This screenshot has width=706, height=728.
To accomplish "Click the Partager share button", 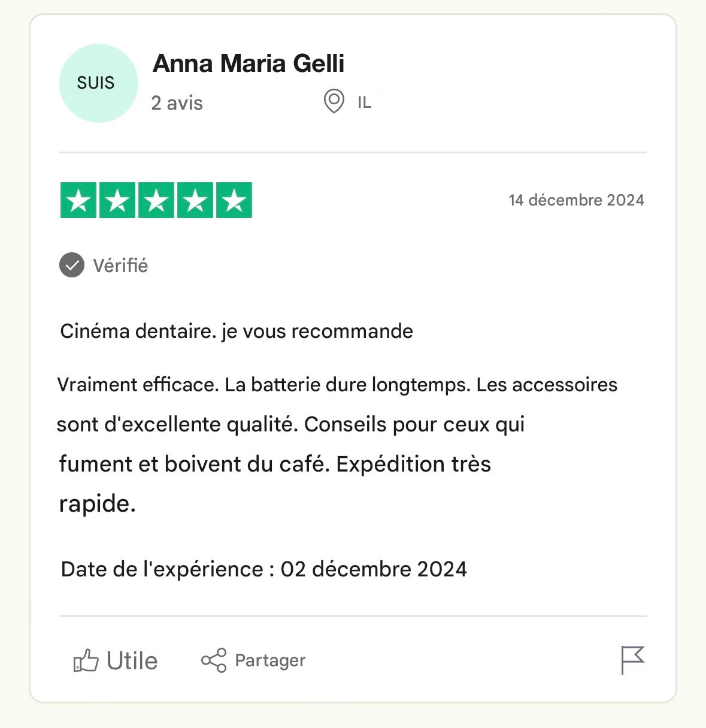I will tap(253, 660).
